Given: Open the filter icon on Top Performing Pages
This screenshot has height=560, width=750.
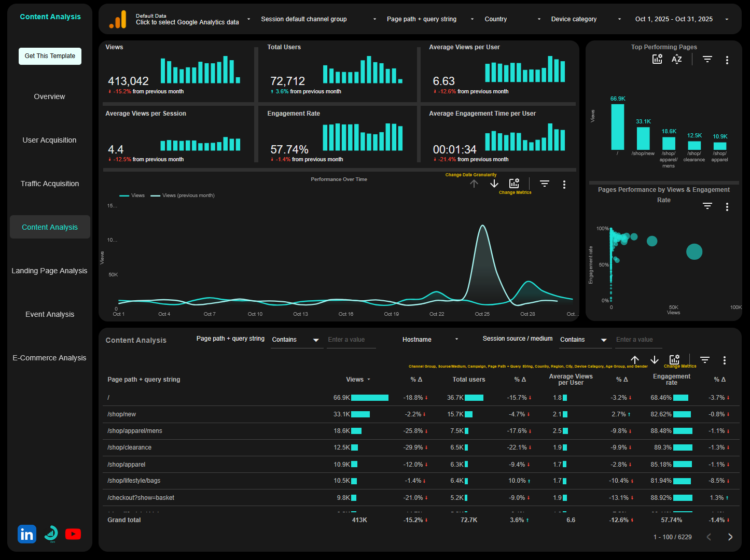Looking at the screenshot, I should coord(707,59).
